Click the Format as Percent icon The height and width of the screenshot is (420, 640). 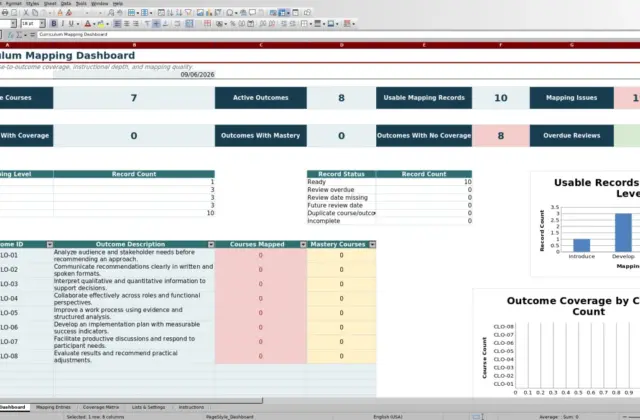click(233, 24)
